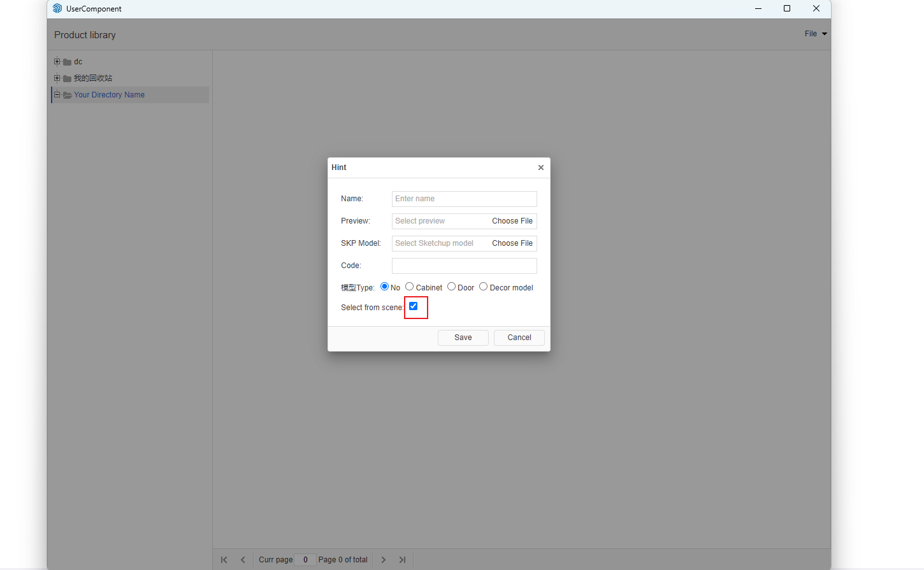This screenshot has height=570, width=924.
Task: Select Your Directory Name tree item
Action: coord(109,95)
